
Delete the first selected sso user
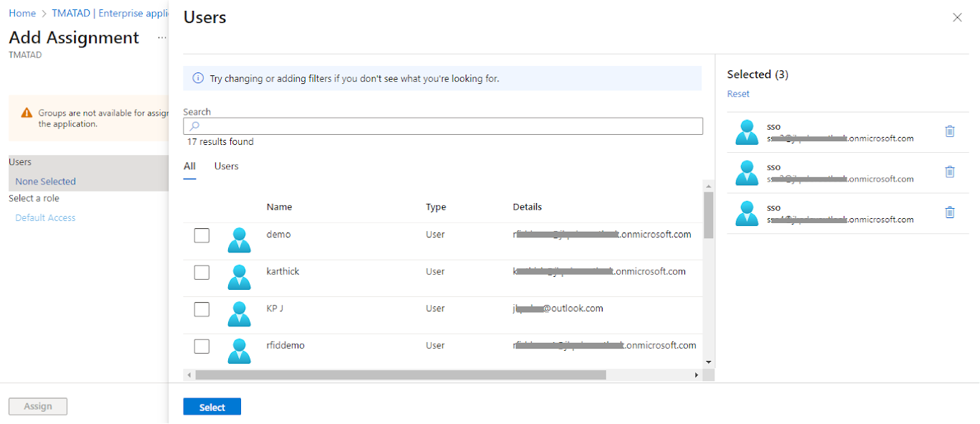pos(950,131)
